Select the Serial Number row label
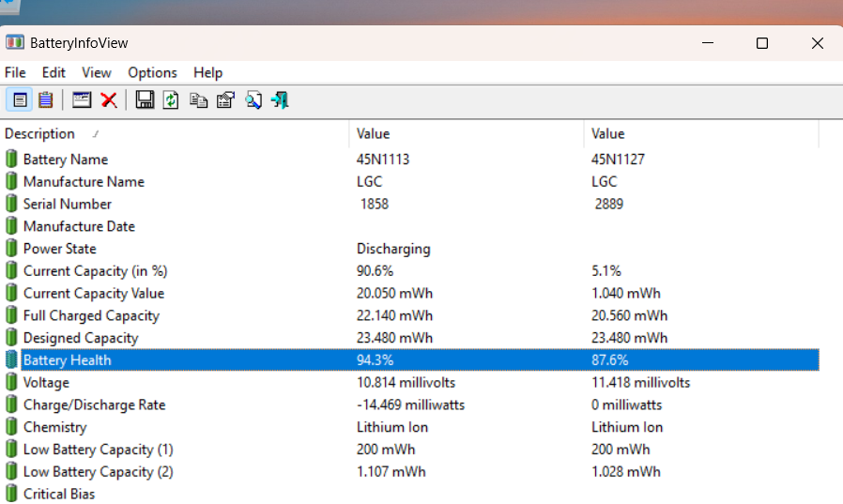The image size is (843, 504). click(x=68, y=204)
